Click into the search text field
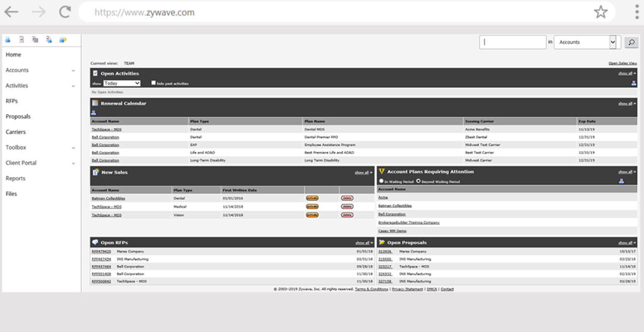 512,42
